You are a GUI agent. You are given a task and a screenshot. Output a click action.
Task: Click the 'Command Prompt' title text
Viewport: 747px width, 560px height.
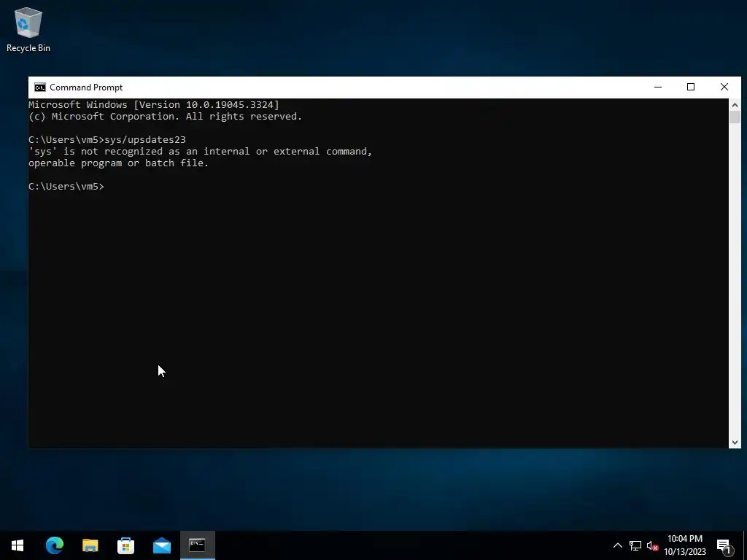click(86, 87)
